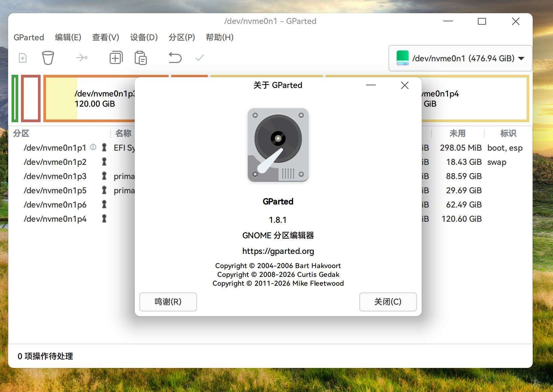Click the warning icon beside /dev/nvme0n1p1
This screenshot has height=392, width=553.
coord(93,147)
